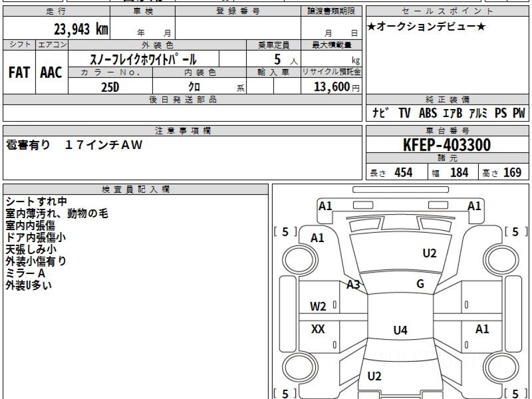Click the スノーフレイクホワイトパール exterior color value
Image resolution: width=532 pixels, height=399 pixels.
(143, 59)
